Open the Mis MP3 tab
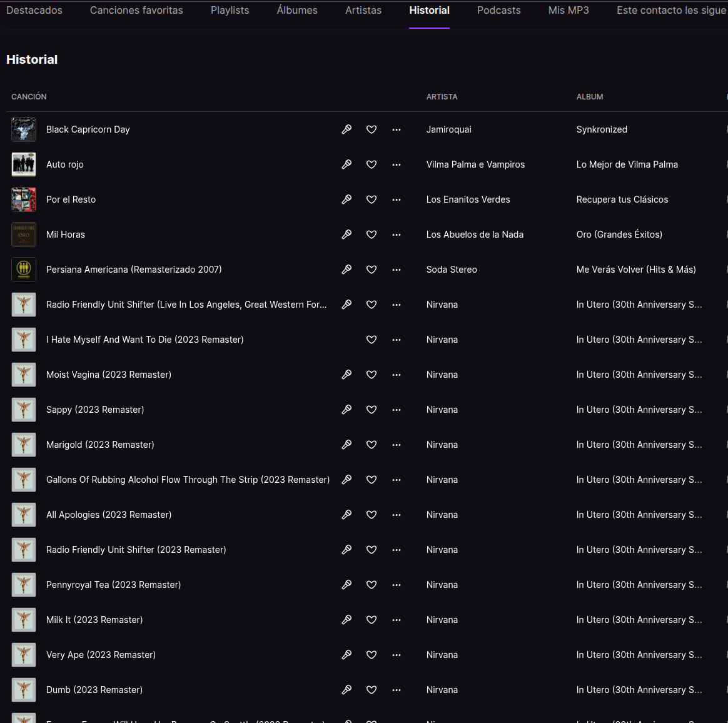 pyautogui.click(x=569, y=10)
